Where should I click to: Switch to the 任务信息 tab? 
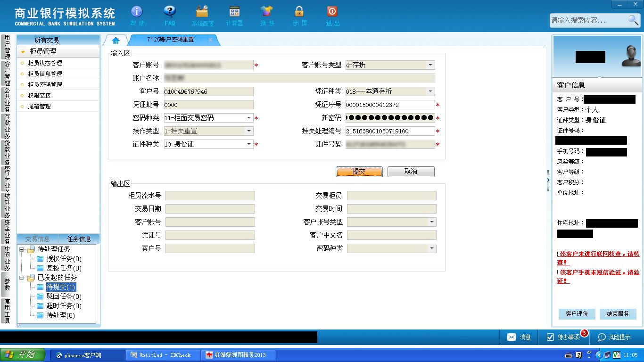pos(79,239)
